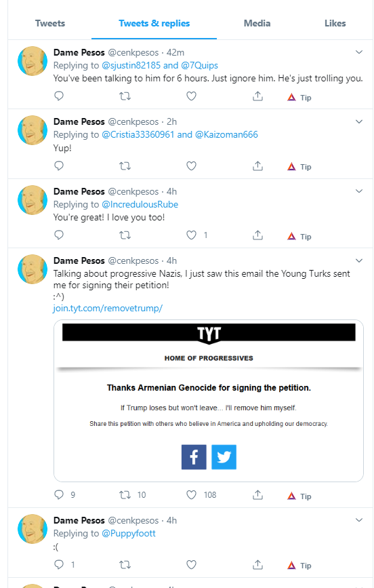Retweet the 'Yup!' reply
This screenshot has height=588, width=374.
125,165
